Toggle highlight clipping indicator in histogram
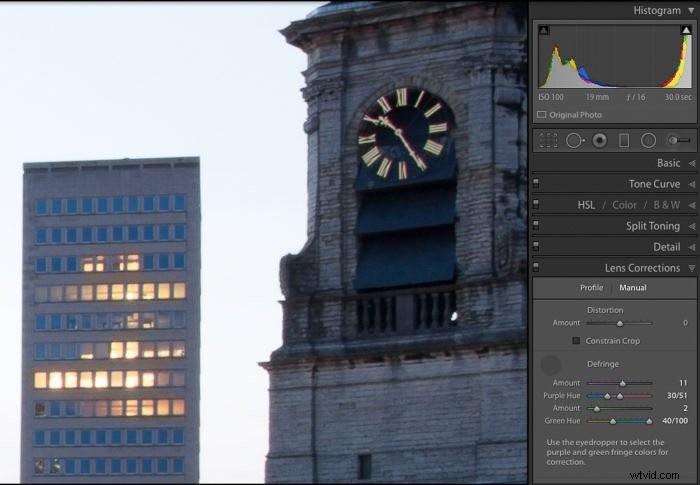The height and width of the screenshot is (485, 700). pos(686,30)
